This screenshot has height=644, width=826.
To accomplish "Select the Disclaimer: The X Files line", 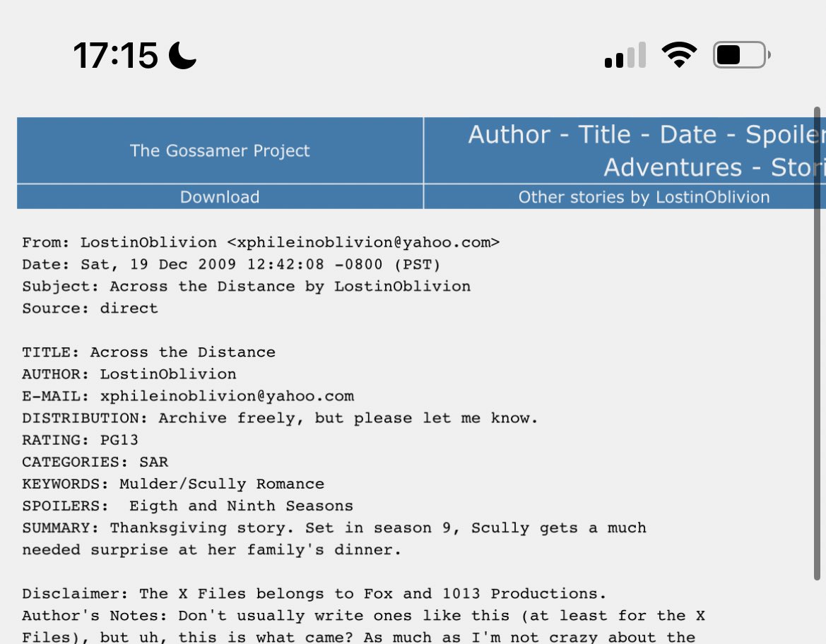I will [x=314, y=594].
